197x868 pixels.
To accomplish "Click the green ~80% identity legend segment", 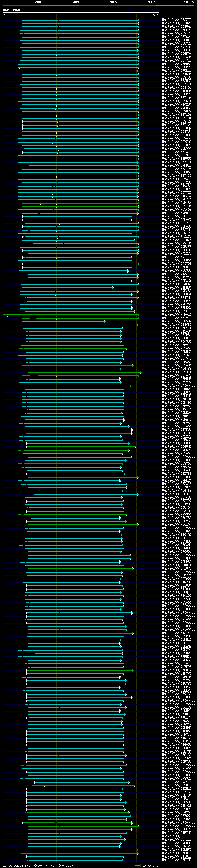I will tap(137, 6).
